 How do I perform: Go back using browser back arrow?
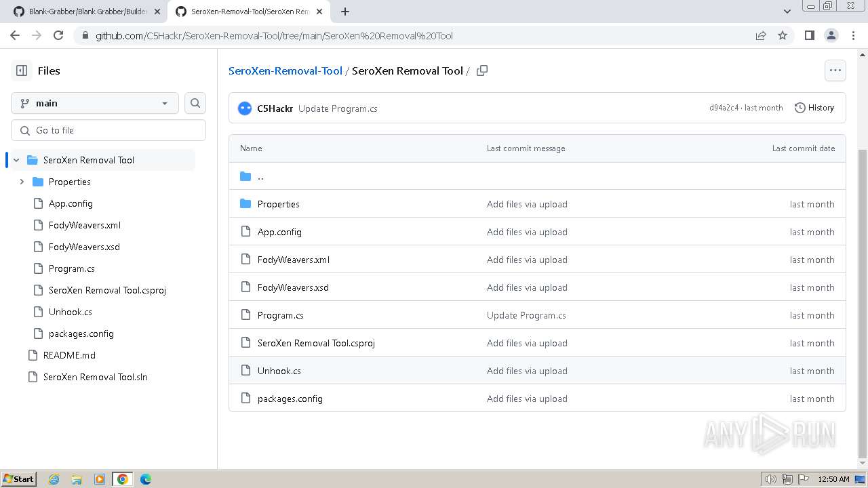(15, 35)
